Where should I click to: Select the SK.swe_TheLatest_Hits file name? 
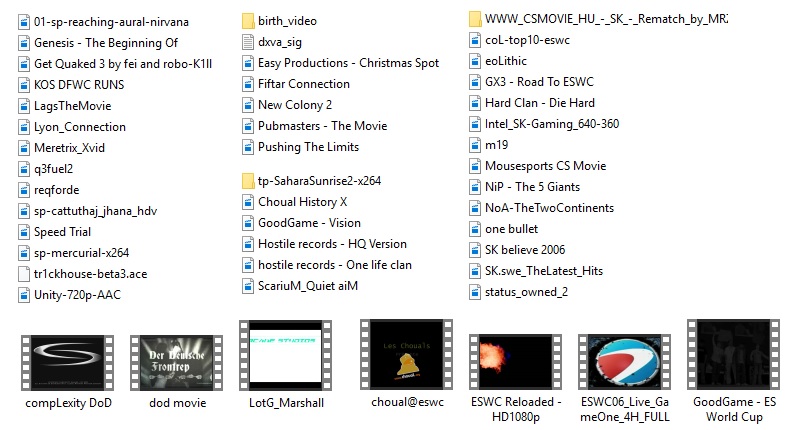pyautogui.click(x=544, y=271)
